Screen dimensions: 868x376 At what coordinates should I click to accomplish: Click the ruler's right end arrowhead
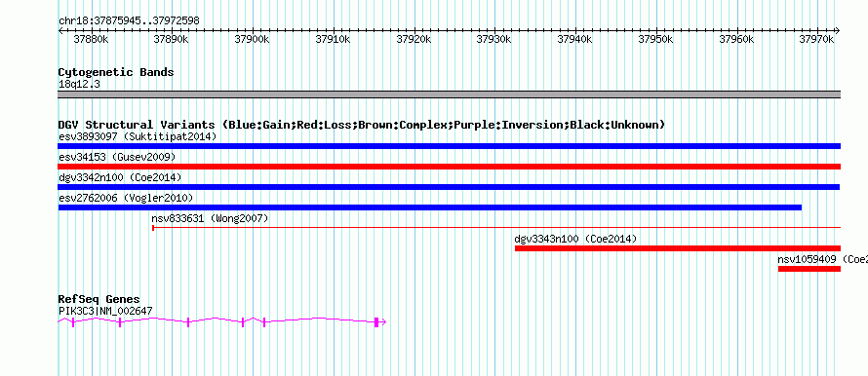[837, 30]
